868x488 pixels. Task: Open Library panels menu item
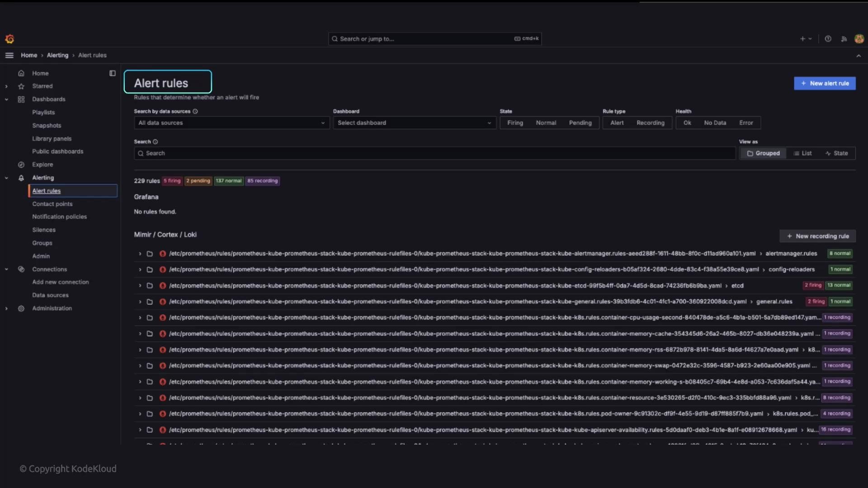(x=52, y=139)
